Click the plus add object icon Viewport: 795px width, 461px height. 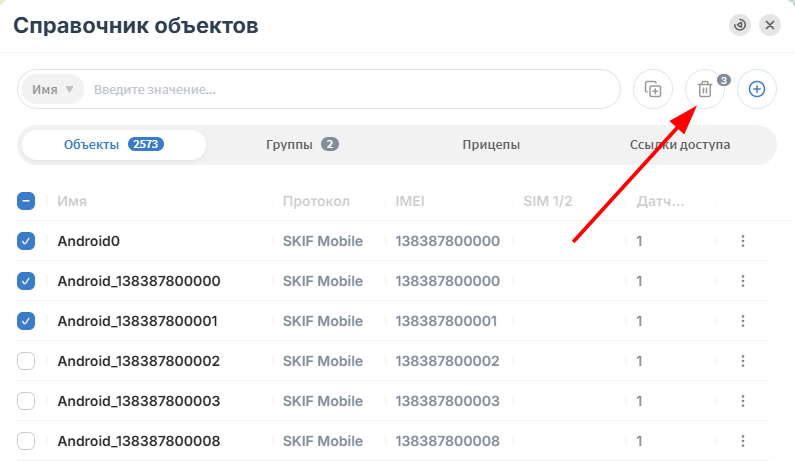(x=756, y=89)
